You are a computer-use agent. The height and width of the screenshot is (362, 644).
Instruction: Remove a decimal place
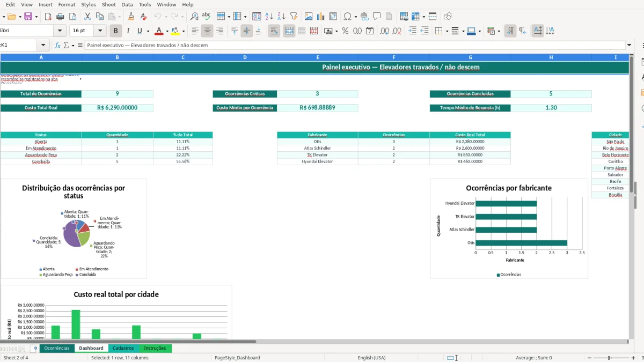(398, 31)
